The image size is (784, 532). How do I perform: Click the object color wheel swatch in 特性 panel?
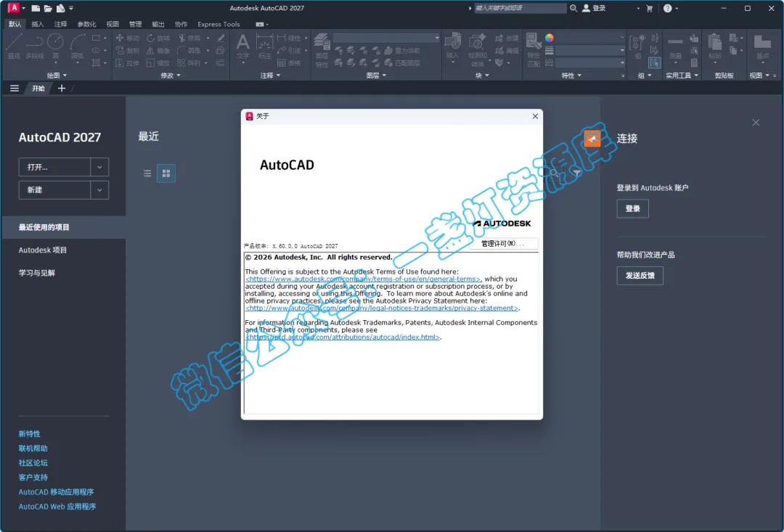pyautogui.click(x=549, y=38)
